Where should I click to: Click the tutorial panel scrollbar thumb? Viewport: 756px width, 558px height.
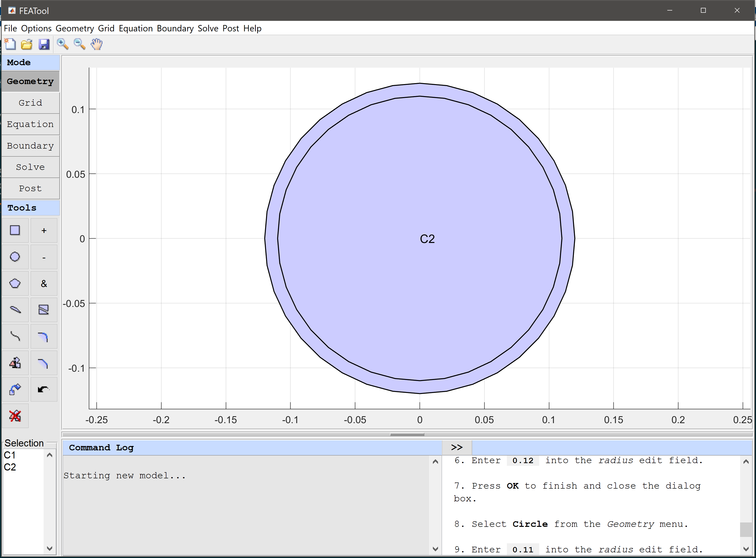coord(746,530)
